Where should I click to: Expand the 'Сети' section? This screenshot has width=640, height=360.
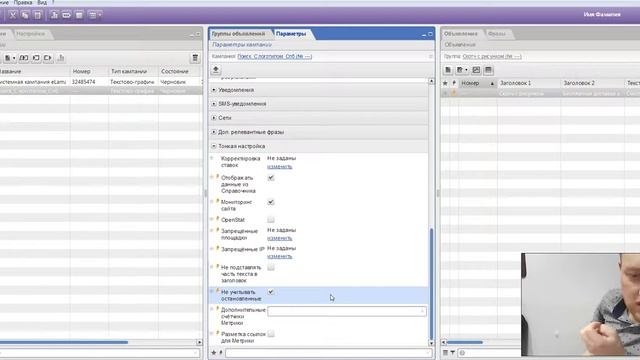click(x=214, y=118)
